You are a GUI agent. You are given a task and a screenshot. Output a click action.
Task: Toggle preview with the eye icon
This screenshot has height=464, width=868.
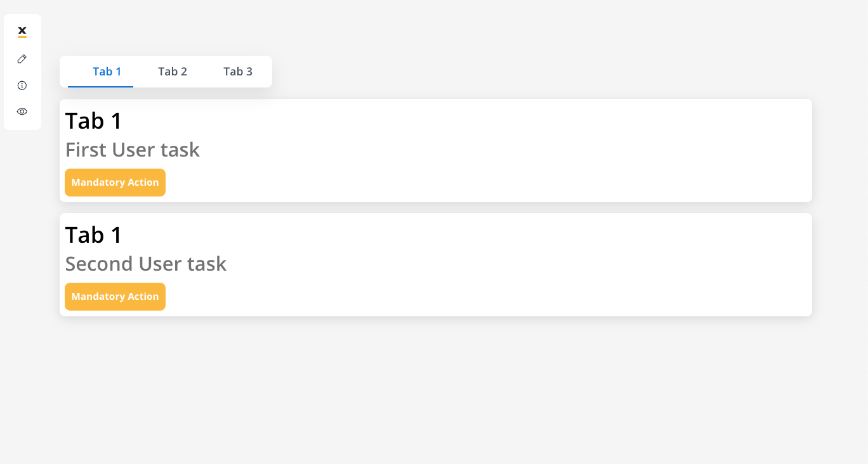tap(22, 112)
